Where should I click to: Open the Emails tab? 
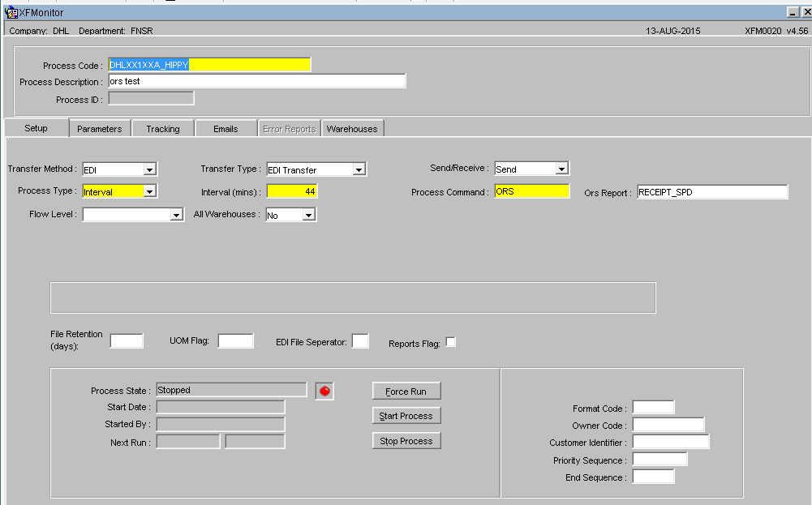(226, 129)
